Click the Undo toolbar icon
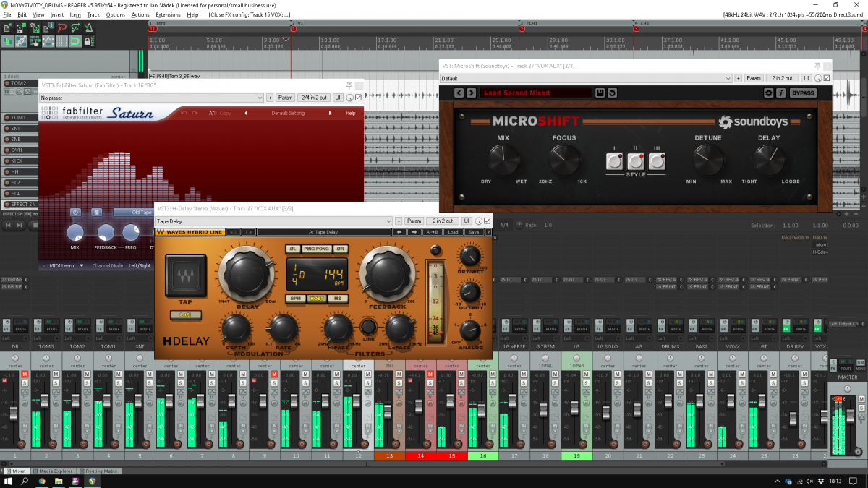 [63, 28]
